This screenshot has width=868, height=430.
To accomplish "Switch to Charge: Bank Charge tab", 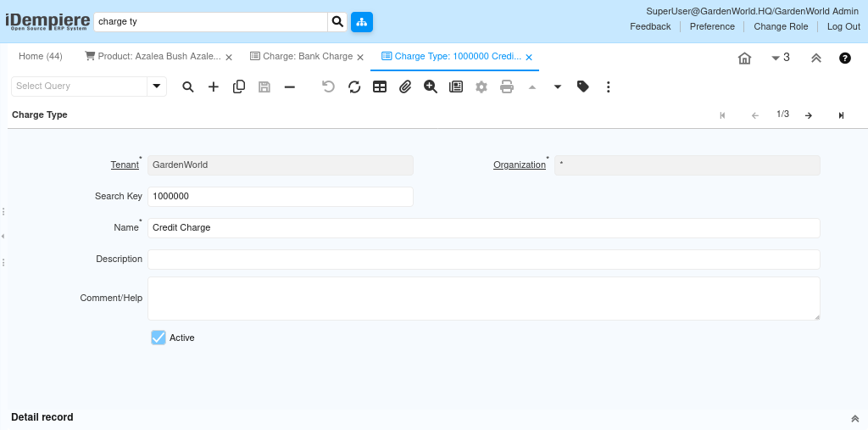I will 307,57.
